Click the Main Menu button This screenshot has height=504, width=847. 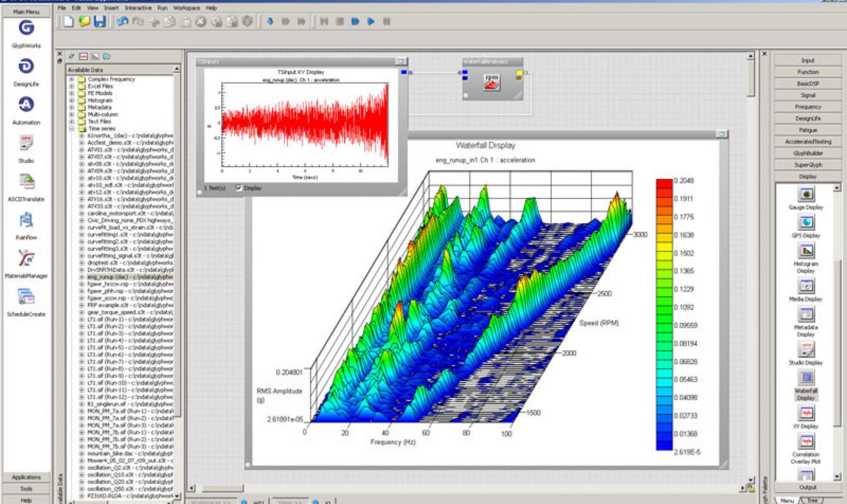[26, 11]
